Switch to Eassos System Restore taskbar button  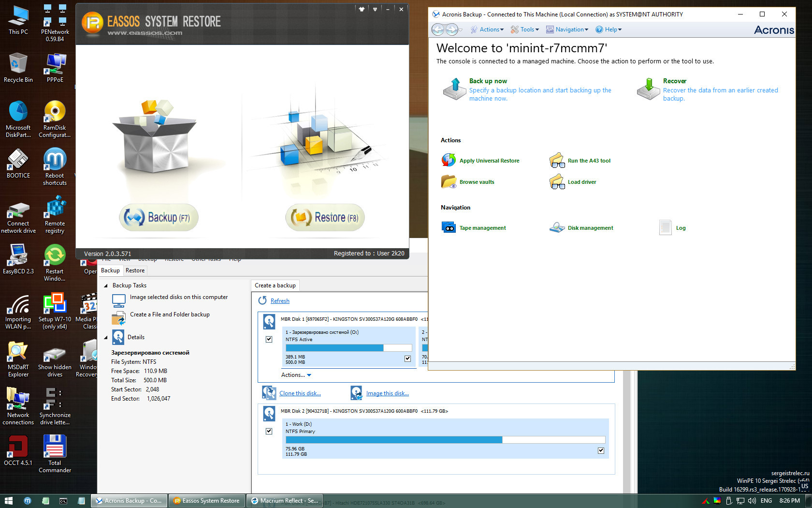click(207, 501)
